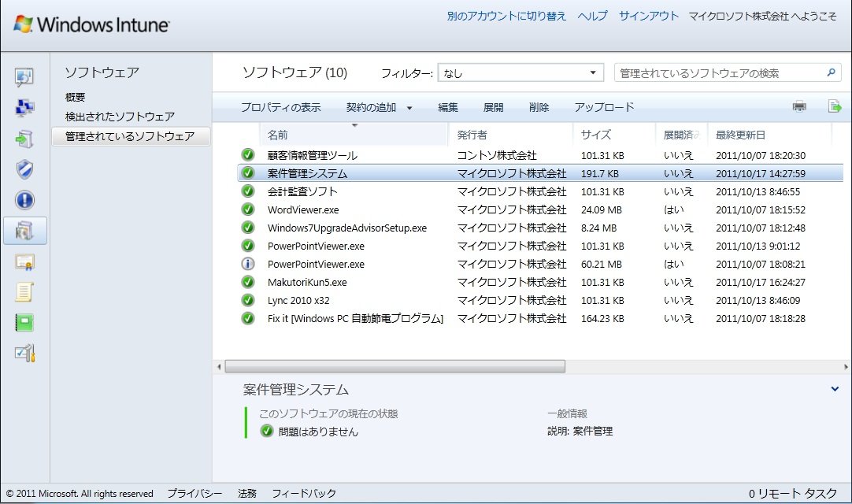Click status icon of Fix it row
Image resolution: width=852 pixels, height=504 pixels.
248,318
